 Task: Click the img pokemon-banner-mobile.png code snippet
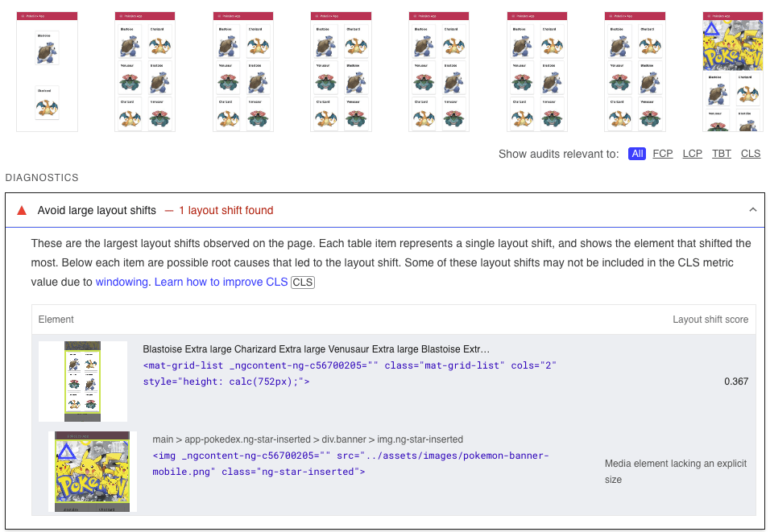click(x=350, y=464)
